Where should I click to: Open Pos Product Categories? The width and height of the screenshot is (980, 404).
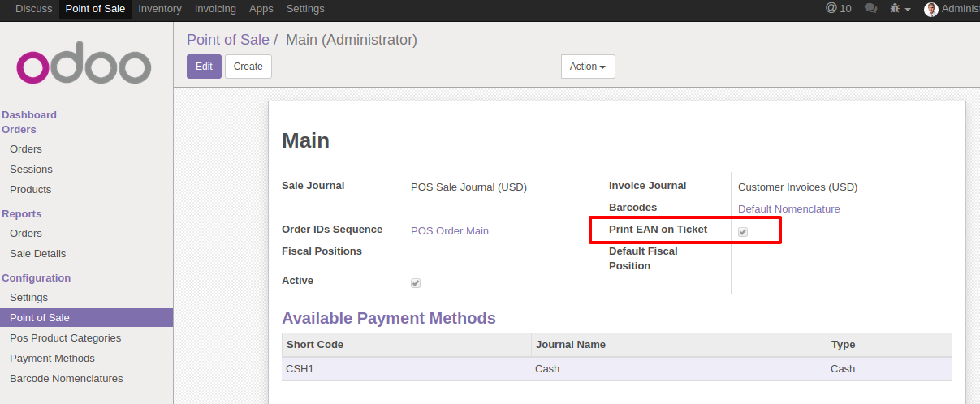[x=65, y=338]
